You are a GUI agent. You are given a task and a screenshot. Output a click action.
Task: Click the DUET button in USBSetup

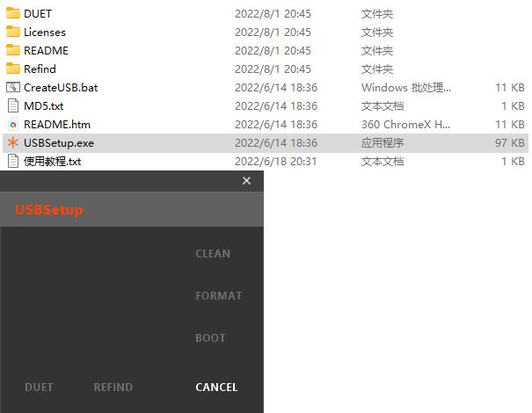(x=39, y=388)
